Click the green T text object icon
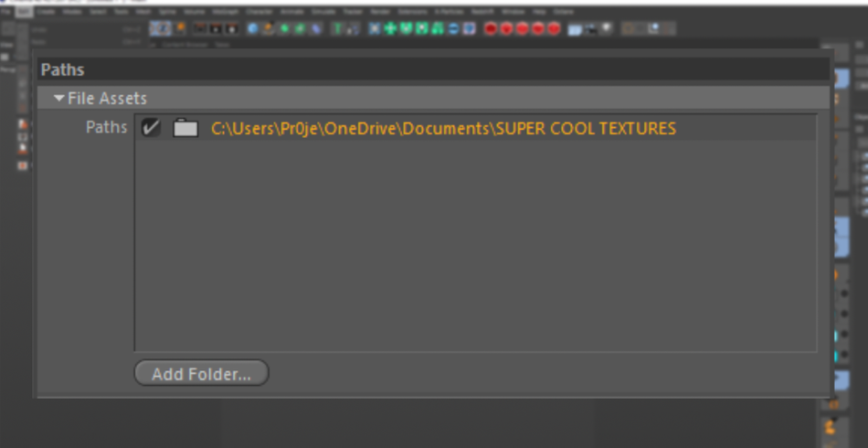868x448 pixels. point(337,28)
